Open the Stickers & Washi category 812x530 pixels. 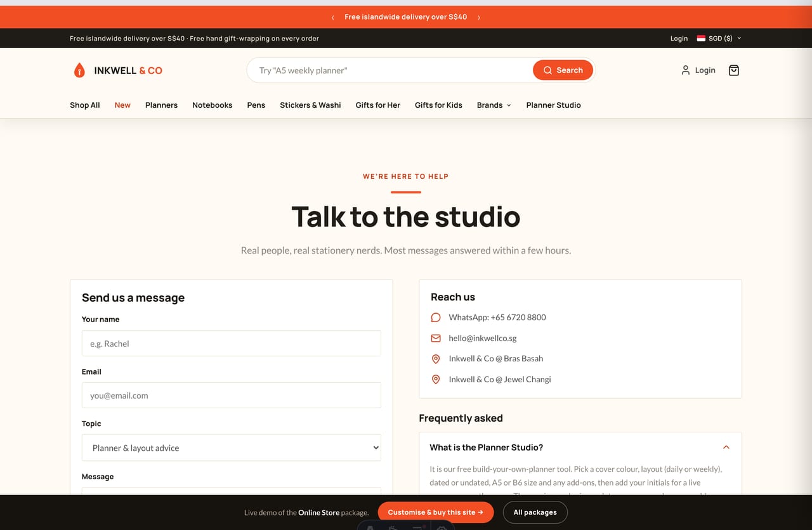tap(310, 105)
